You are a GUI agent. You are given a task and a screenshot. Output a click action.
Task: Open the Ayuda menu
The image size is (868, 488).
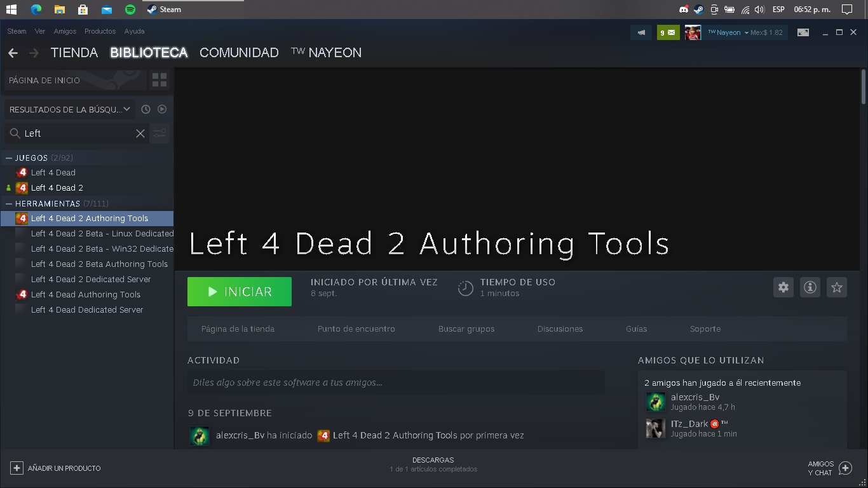click(x=134, y=31)
